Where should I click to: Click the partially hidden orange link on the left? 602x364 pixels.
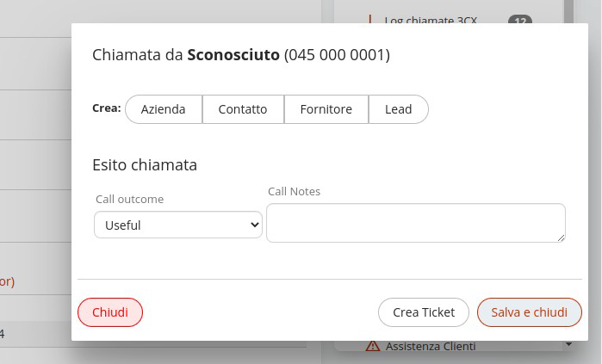pyautogui.click(x=7, y=281)
